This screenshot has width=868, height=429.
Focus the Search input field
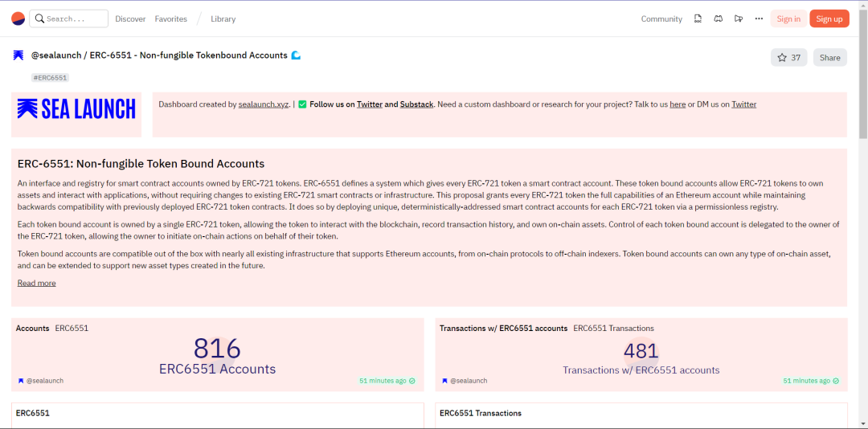[68, 18]
